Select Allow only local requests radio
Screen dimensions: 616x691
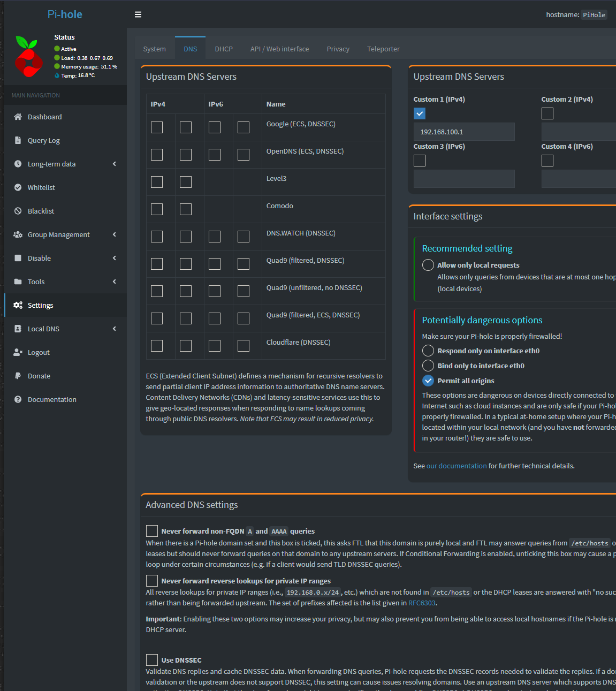428,265
